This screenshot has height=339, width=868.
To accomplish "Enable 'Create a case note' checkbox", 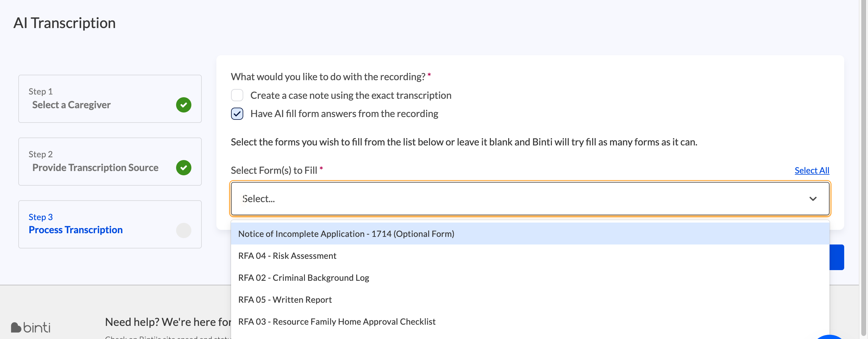I will click(x=237, y=95).
